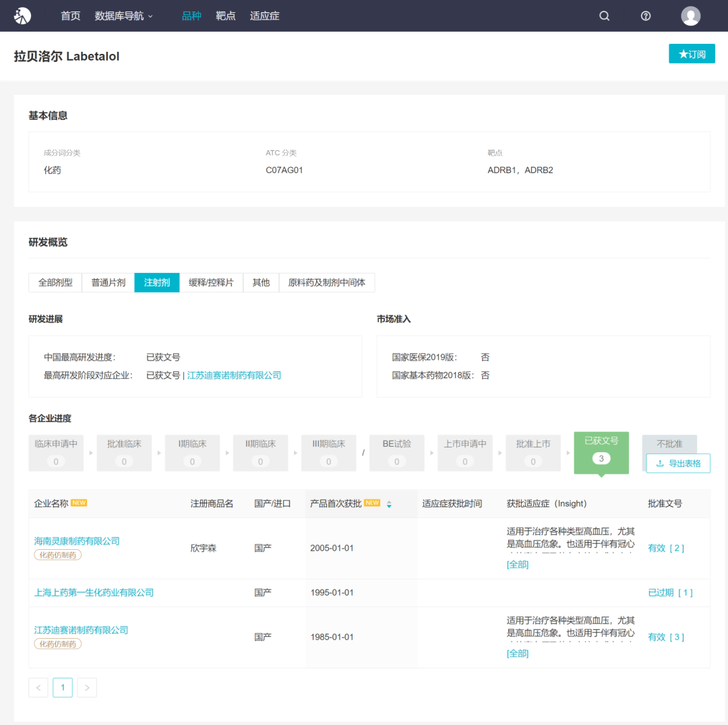The image size is (728, 725).
Task: Select the 注射剂 tab
Action: (x=157, y=282)
